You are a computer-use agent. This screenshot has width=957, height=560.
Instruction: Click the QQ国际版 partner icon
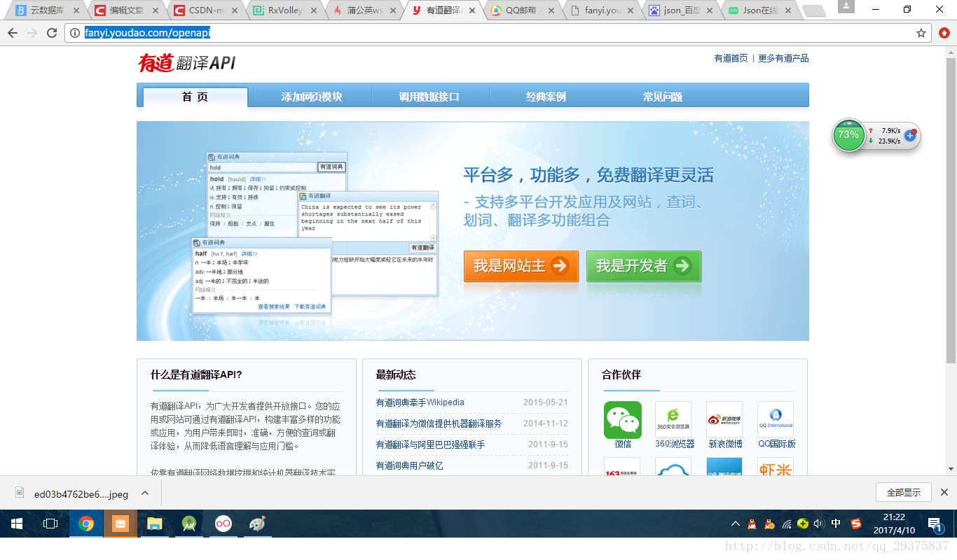[776, 419]
